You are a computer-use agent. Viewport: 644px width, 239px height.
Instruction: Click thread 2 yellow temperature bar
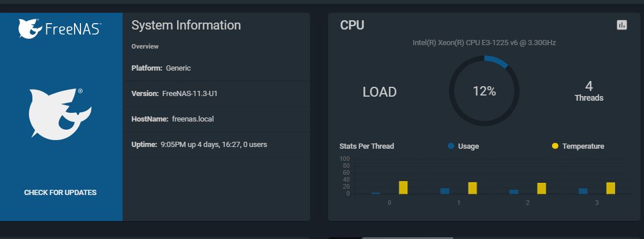pos(542,189)
